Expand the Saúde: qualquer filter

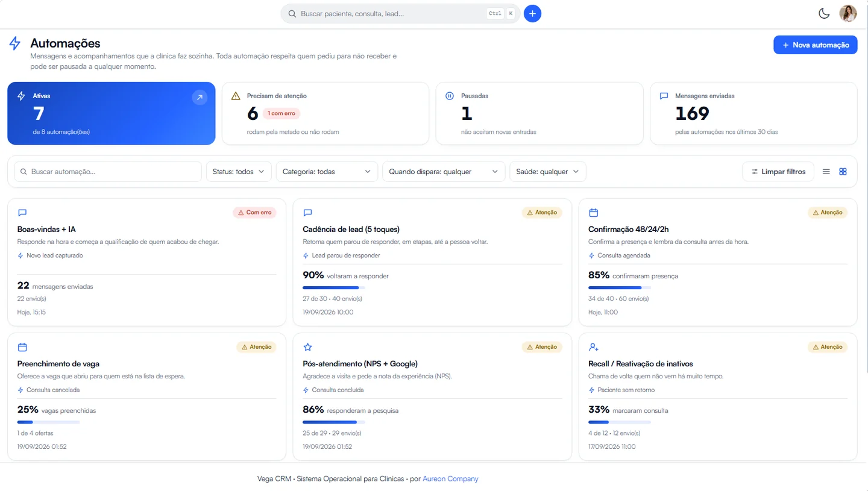click(547, 172)
